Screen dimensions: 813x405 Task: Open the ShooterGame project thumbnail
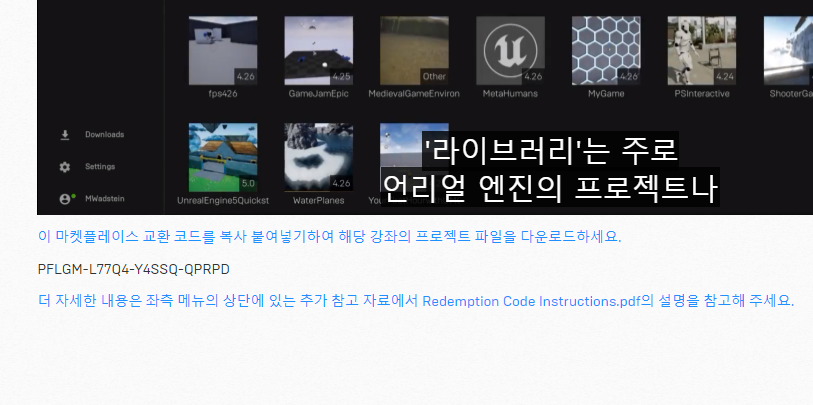[x=788, y=51]
